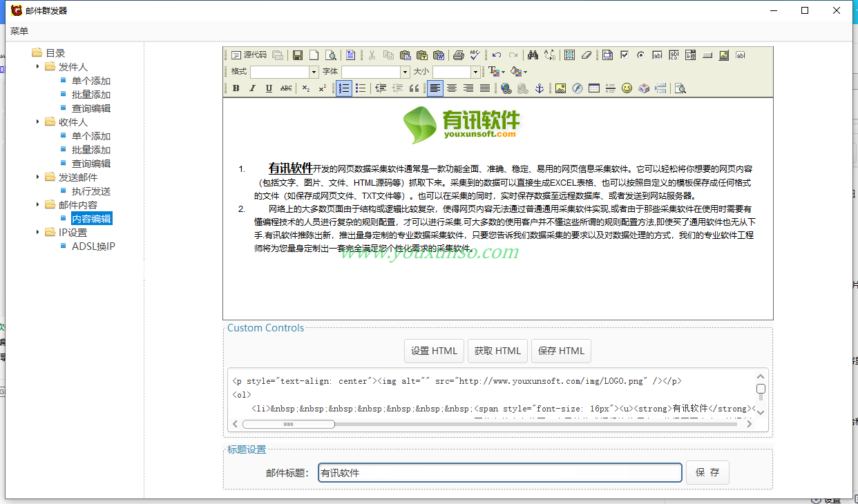Open the Preview magnifier page icon

[x=331, y=55]
